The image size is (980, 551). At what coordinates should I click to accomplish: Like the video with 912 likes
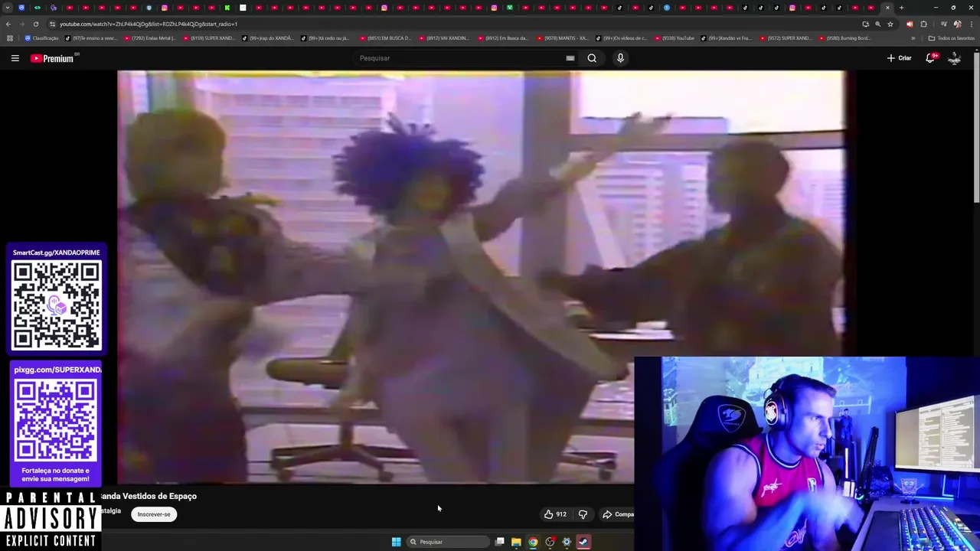(555, 514)
